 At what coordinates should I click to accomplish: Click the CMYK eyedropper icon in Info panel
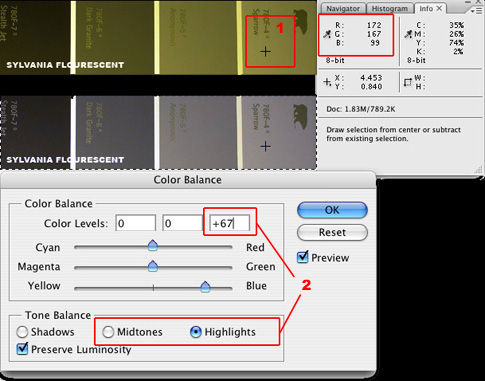[x=408, y=34]
